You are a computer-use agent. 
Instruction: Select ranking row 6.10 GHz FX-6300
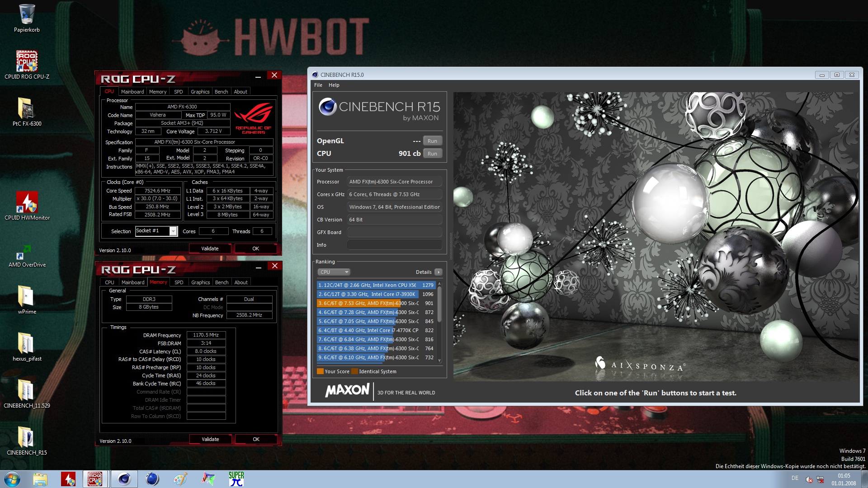(376, 357)
